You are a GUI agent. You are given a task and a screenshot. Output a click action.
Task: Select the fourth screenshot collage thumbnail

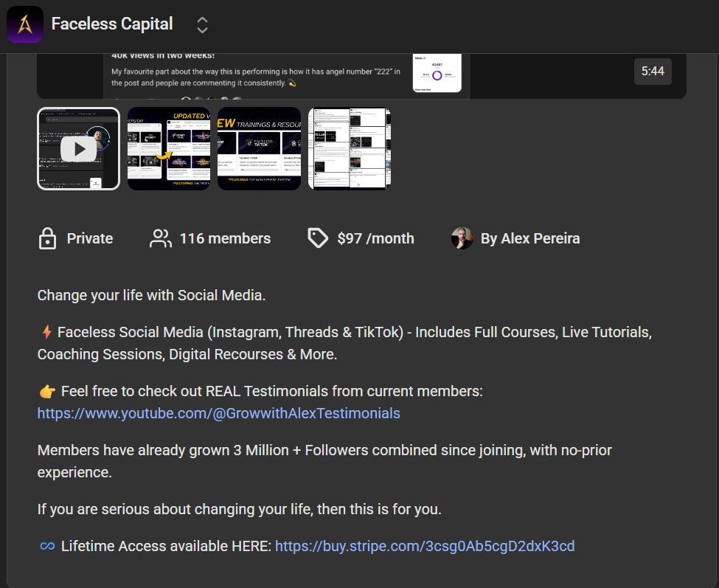click(x=350, y=149)
